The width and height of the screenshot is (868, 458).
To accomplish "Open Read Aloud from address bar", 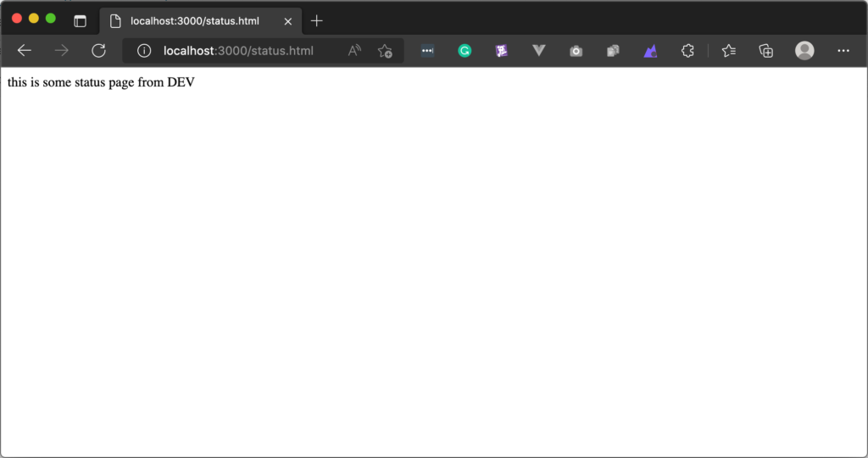I will pos(354,51).
